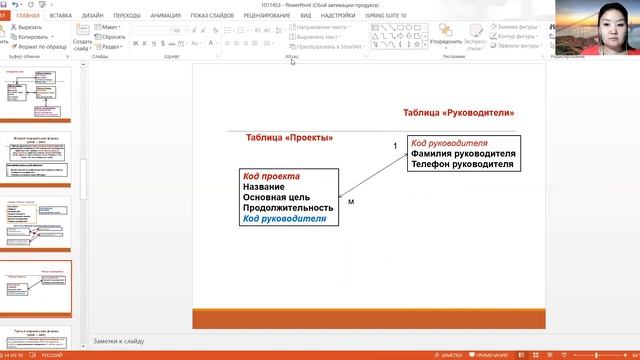Open the Показ слайдов tab
This screenshot has height=360, width=640.
click(x=212, y=16)
